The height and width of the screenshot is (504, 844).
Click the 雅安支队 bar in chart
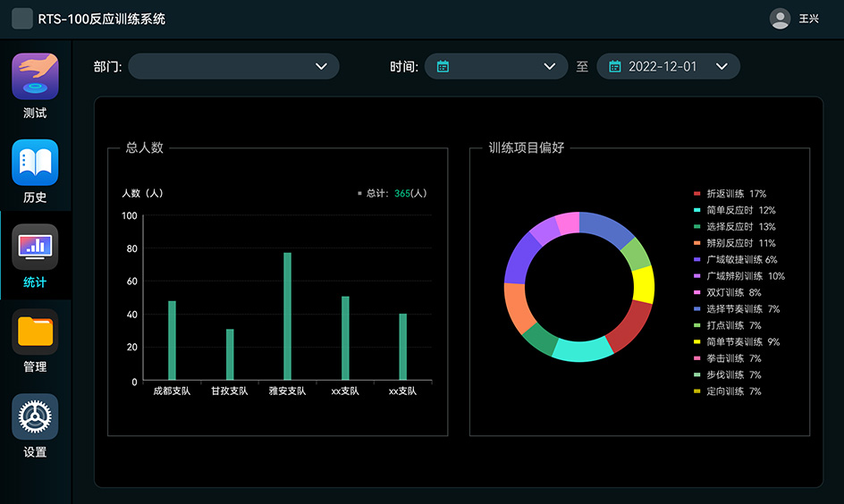pos(287,316)
